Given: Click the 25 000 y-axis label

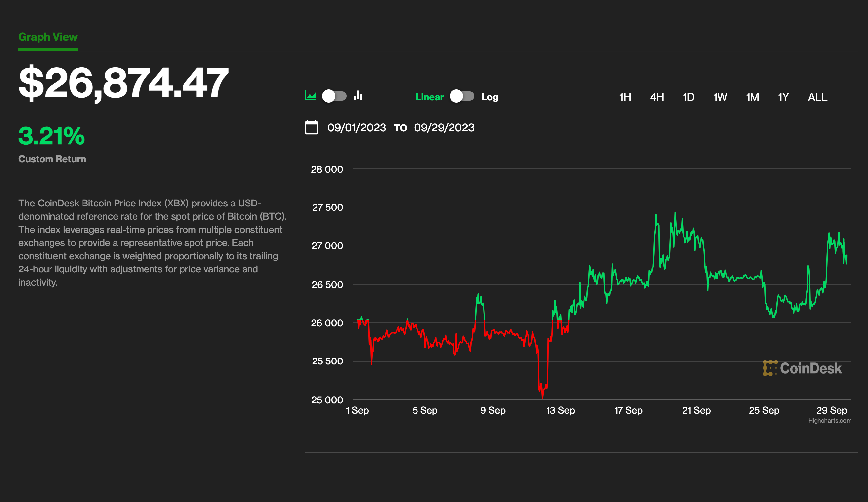Looking at the screenshot, I should point(327,400).
